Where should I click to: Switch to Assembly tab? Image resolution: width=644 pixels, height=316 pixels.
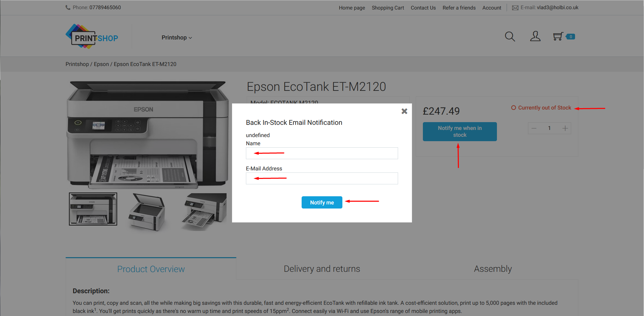[493, 269]
